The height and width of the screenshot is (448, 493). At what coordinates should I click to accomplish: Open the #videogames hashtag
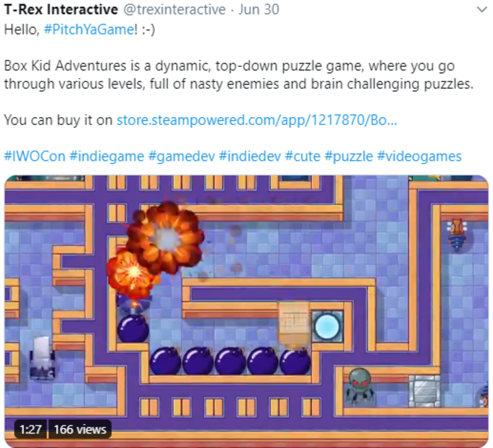(x=419, y=156)
